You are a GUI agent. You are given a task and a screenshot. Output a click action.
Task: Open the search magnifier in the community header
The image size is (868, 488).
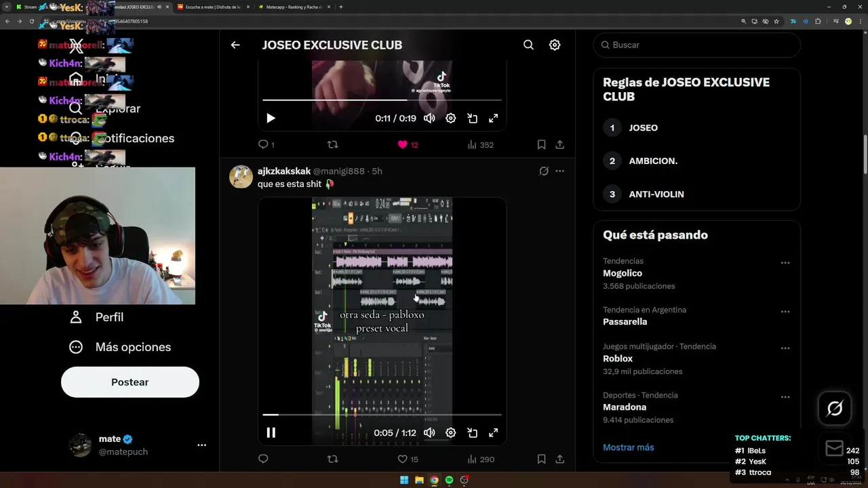click(528, 45)
